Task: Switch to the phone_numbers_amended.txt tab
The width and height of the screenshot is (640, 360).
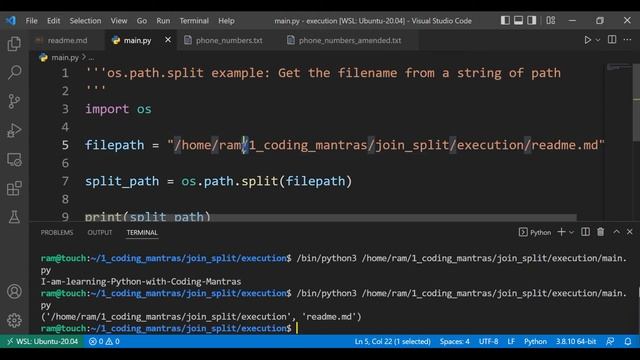Action: click(x=350, y=40)
